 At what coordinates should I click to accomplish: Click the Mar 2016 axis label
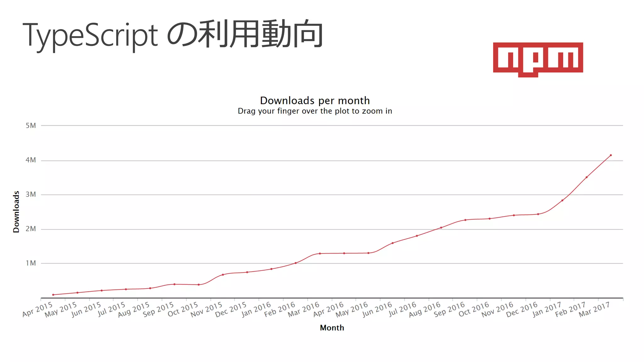pos(303,310)
